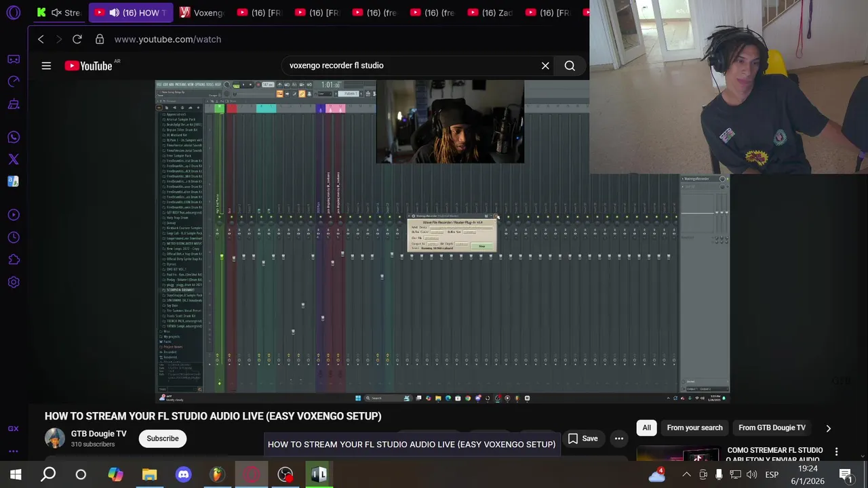Open ESP input language selector
This screenshot has height=488, width=868.
[x=772, y=474]
